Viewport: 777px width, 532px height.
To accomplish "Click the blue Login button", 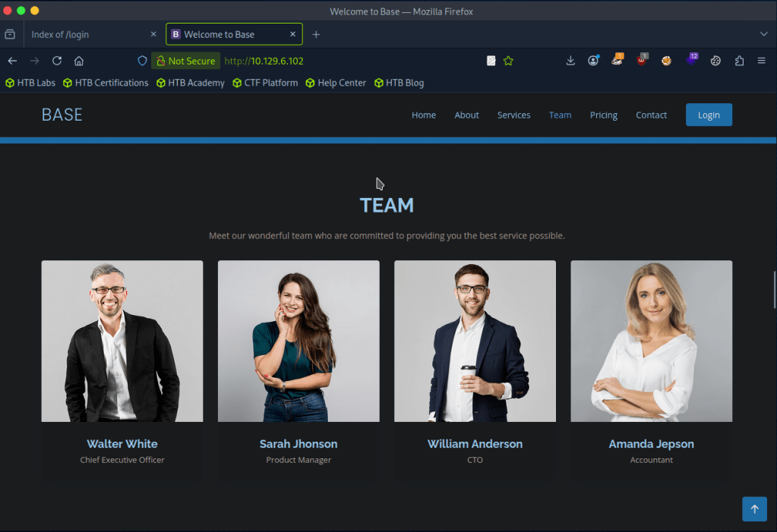I will pos(708,115).
